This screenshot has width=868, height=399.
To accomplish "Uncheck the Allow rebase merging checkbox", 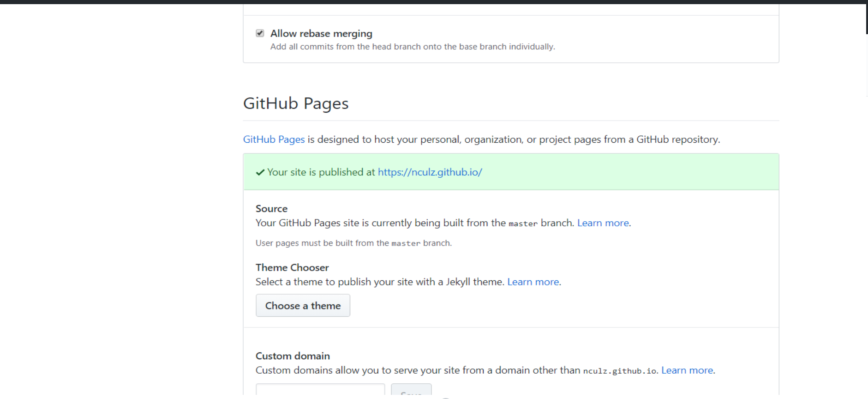I will coord(260,33).
